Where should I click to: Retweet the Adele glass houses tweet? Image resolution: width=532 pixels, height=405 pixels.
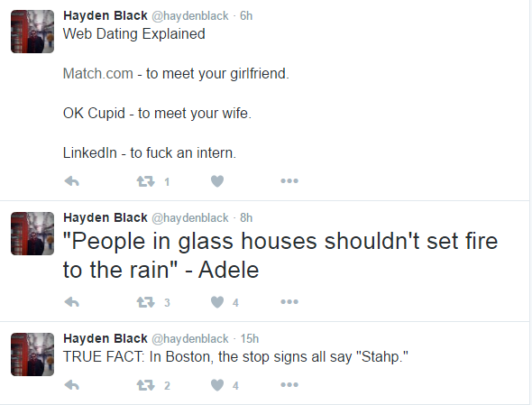tap(145, 302)
